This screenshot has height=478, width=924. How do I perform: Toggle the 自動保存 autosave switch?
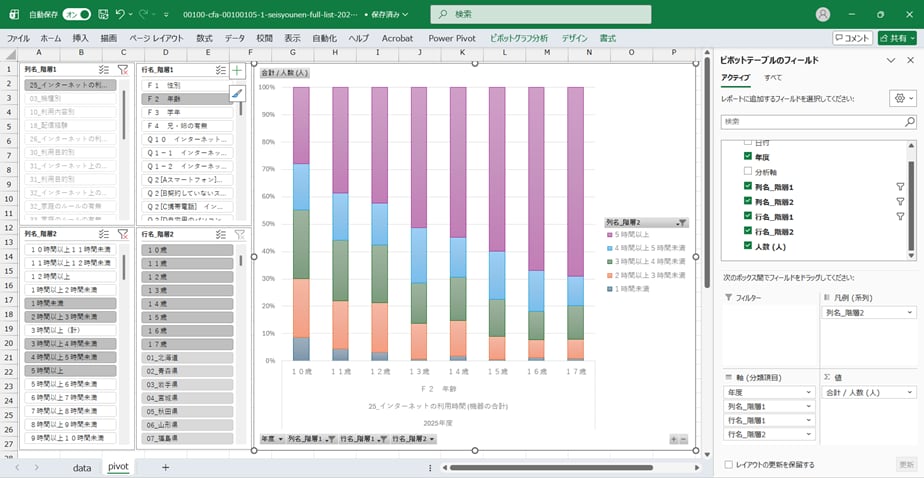[x=76, y=15]
